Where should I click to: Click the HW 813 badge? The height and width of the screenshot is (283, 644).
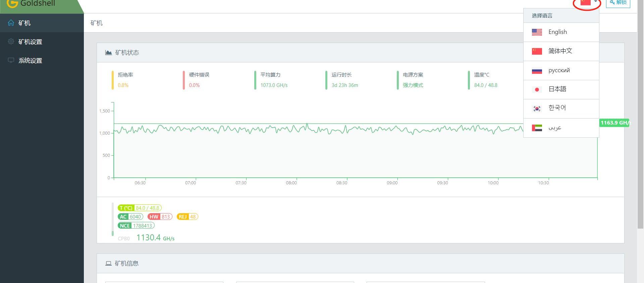pyautogui.click(x=160, y=217)
